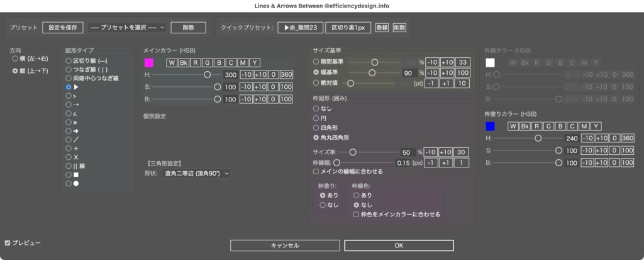Select the plus (+) shape type
Viewport: 644px width, 260px height.
pyautogui.click(x=72, y=148)
